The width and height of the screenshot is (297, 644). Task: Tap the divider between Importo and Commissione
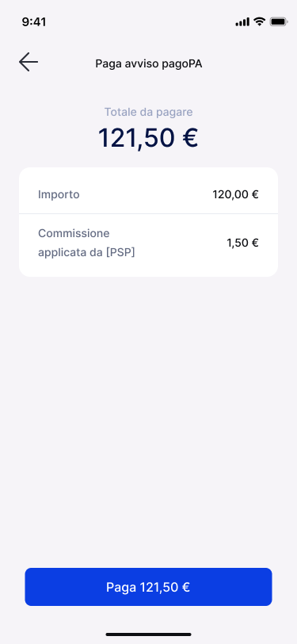pyautogui.click(x=149, y=213)
